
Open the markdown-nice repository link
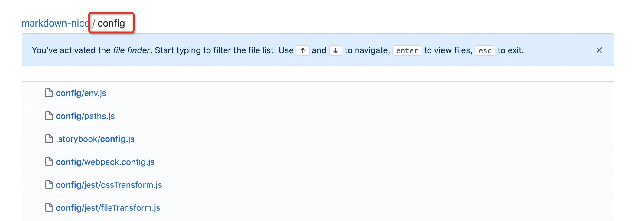55,23
